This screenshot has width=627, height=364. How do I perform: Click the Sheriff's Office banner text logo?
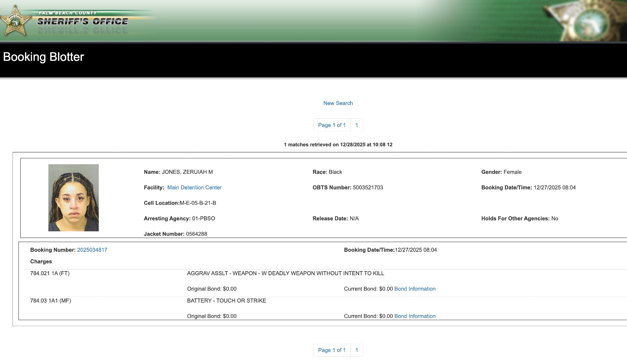82,21
